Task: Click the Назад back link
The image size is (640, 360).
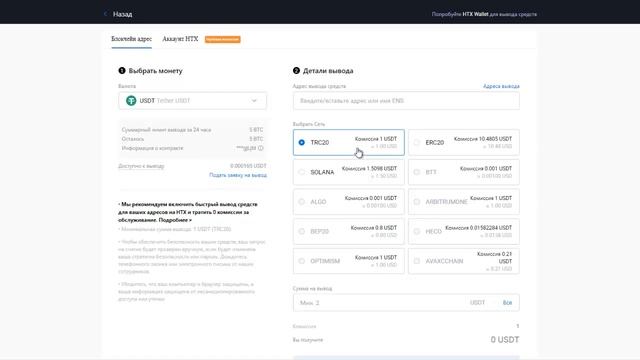Action: (x=122, y=14)
